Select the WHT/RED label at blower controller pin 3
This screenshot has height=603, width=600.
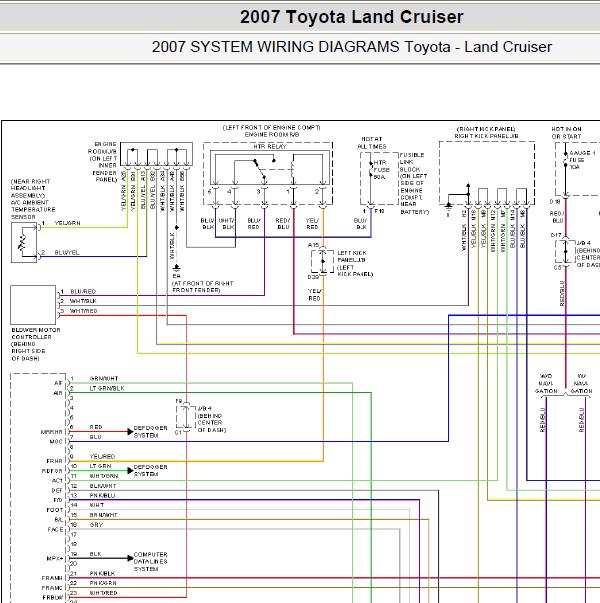(x=83, y=311)
